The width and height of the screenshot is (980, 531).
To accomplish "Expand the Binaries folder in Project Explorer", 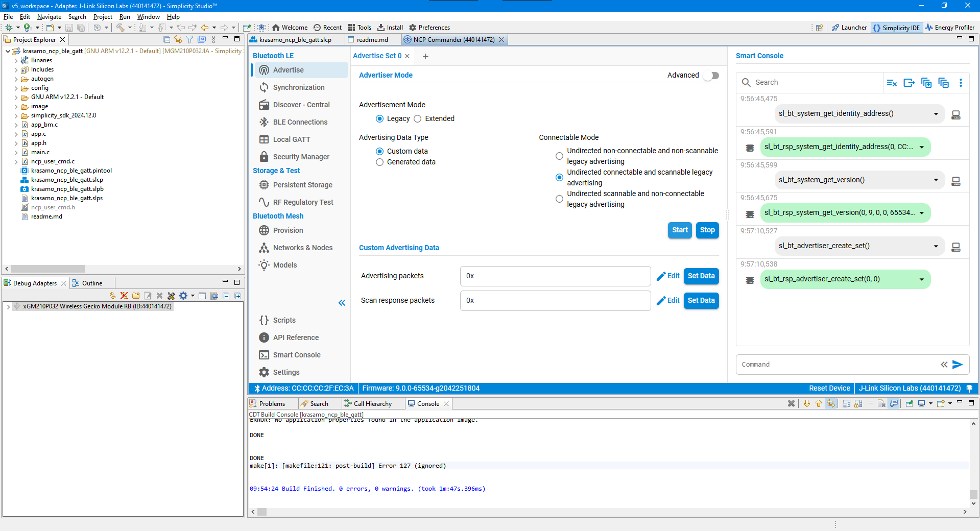I will [x=16, y=60].
